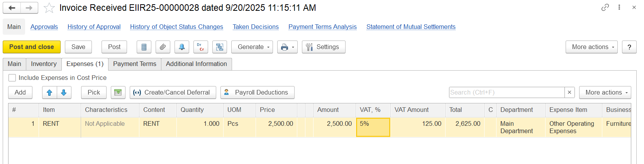Show Dr/Cr accounting entries
644x164 pixels.
pos(200,47)
